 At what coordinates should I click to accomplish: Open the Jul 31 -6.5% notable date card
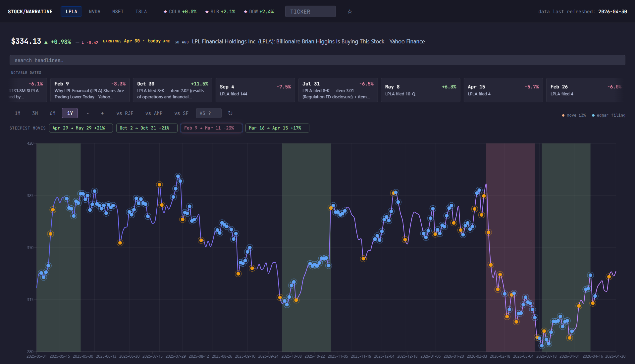pyautogui.click(x=338, y=90)
